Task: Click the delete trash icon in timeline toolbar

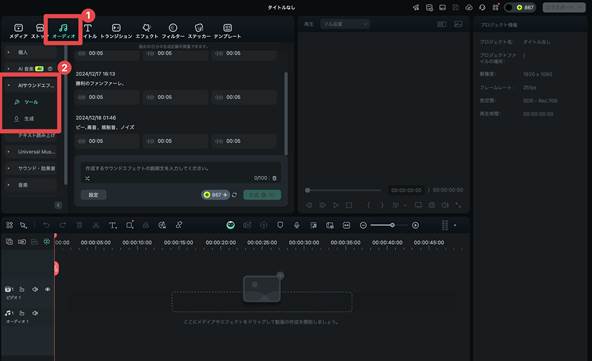Action: click(79, 225)
